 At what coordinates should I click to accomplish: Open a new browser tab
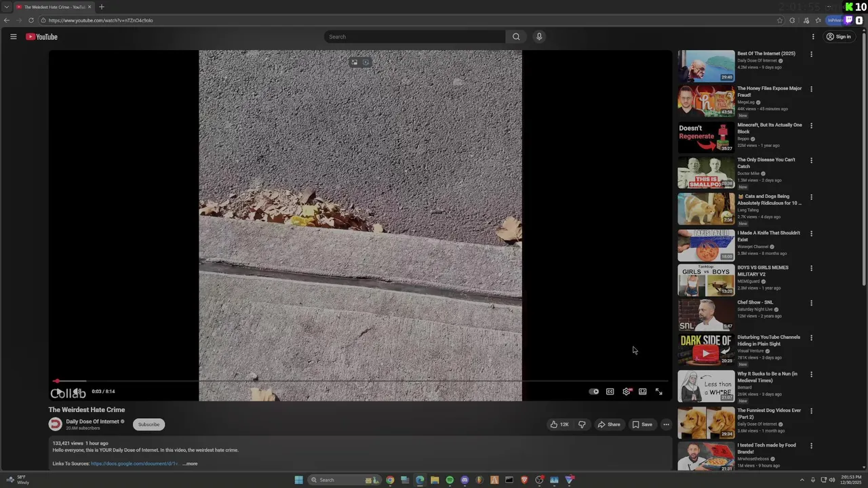click(102, 7)
